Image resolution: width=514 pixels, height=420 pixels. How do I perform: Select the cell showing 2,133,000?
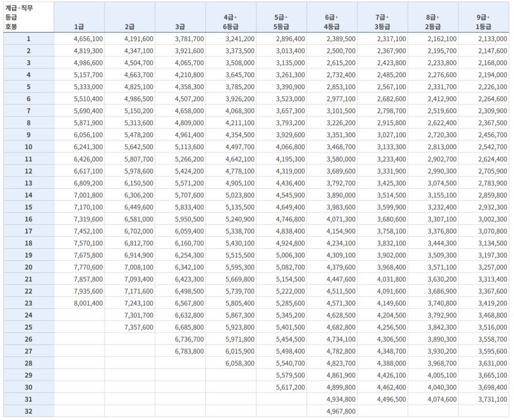click(x=493, y=39)
